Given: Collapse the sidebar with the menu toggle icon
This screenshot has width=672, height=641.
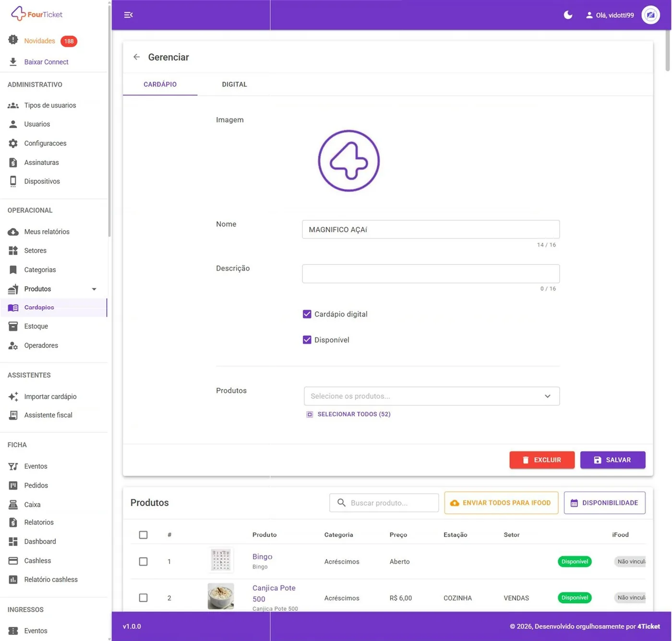Looking at the screenshot, I should pos(128,15).
